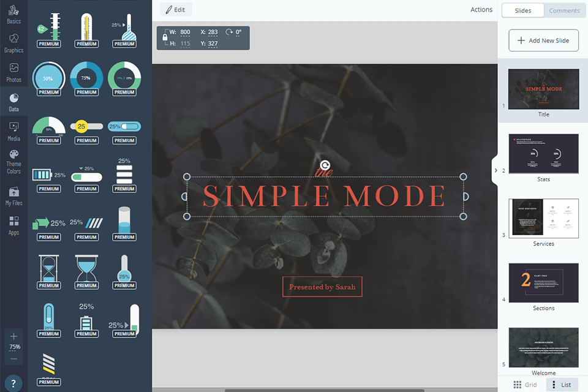Click the Edit button

pos(175,10)
